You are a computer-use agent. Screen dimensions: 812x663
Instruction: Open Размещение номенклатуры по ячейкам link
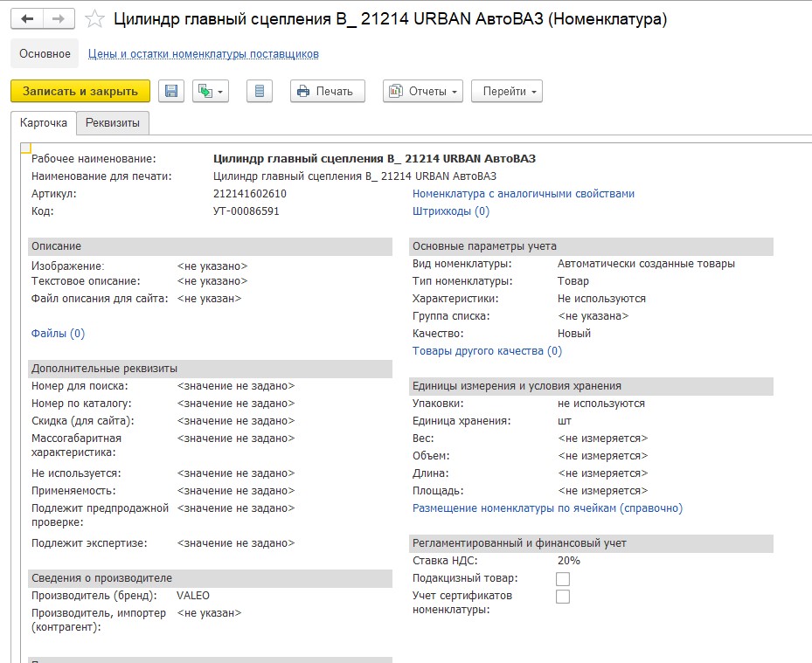click(547, 508)
